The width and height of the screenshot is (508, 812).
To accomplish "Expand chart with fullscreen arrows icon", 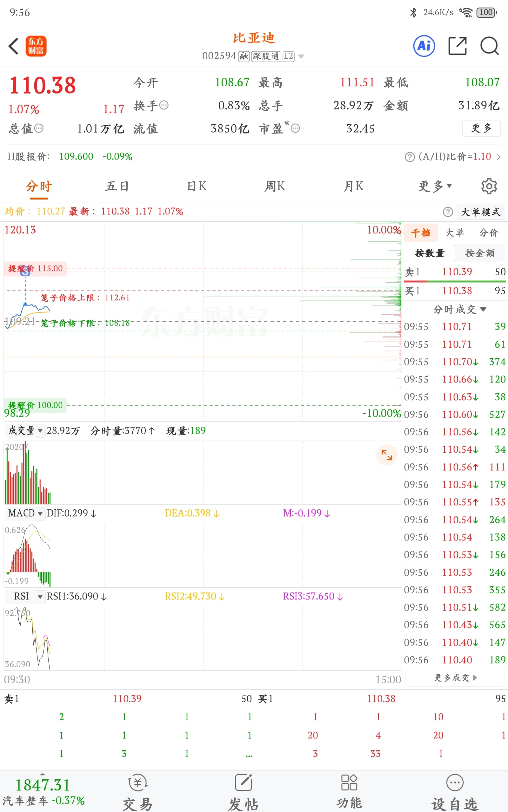I will [387, 455].
